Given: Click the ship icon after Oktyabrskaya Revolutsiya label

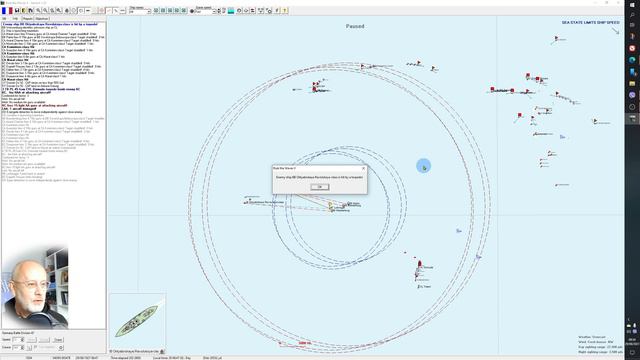Looking at the screenshot, I should point(162,351).
